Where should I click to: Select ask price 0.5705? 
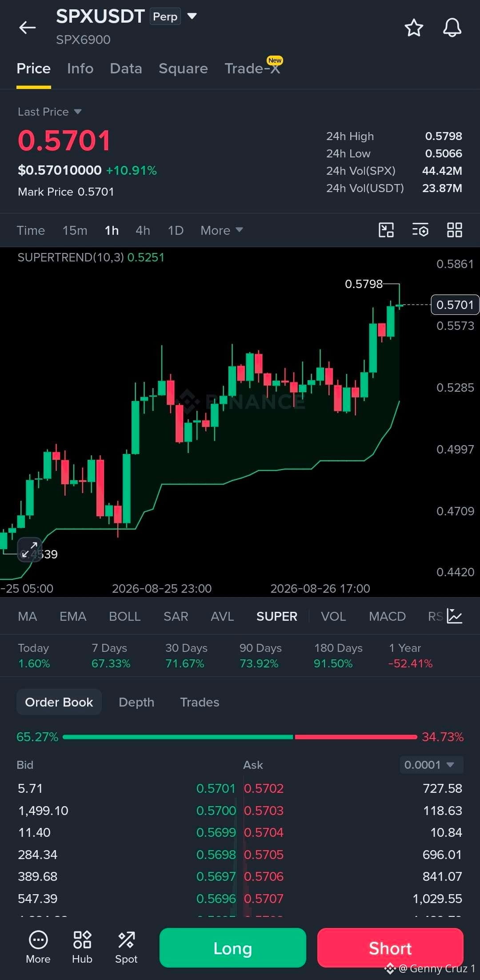click(264, 855)
